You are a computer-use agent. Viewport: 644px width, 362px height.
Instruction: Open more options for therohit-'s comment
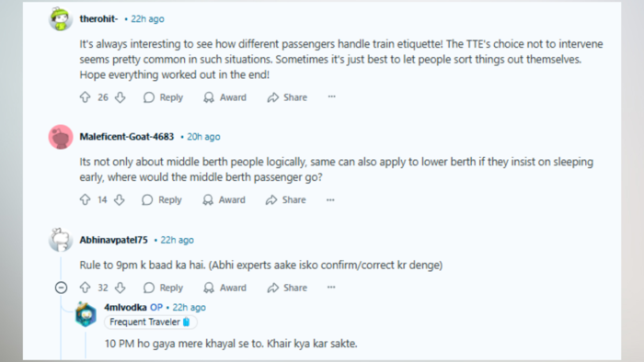[331, 96]
